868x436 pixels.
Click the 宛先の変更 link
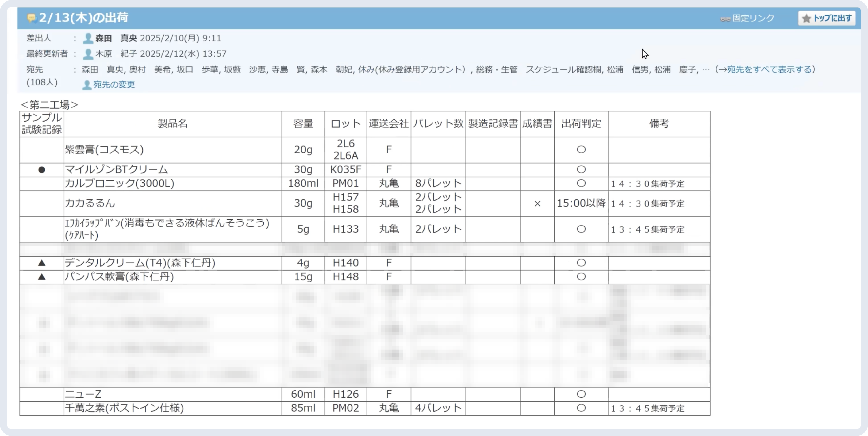pos(114,84)
